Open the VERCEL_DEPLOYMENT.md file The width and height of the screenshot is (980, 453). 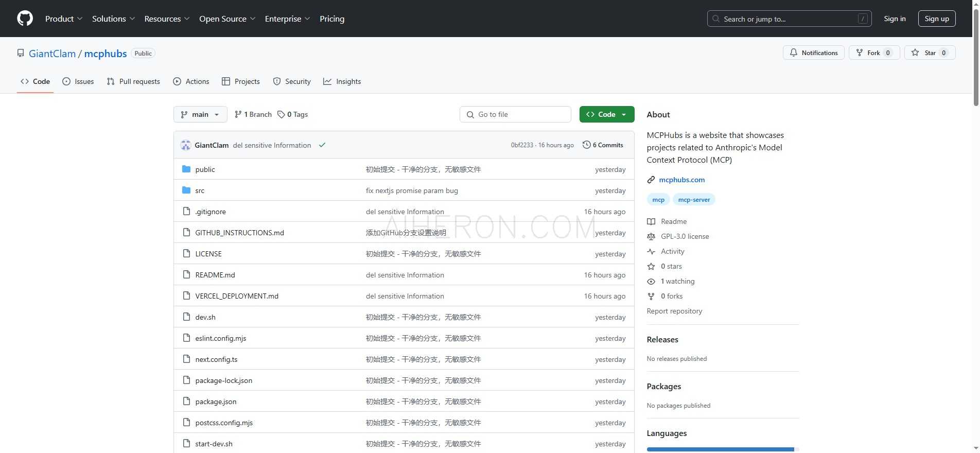click(237, 296)
